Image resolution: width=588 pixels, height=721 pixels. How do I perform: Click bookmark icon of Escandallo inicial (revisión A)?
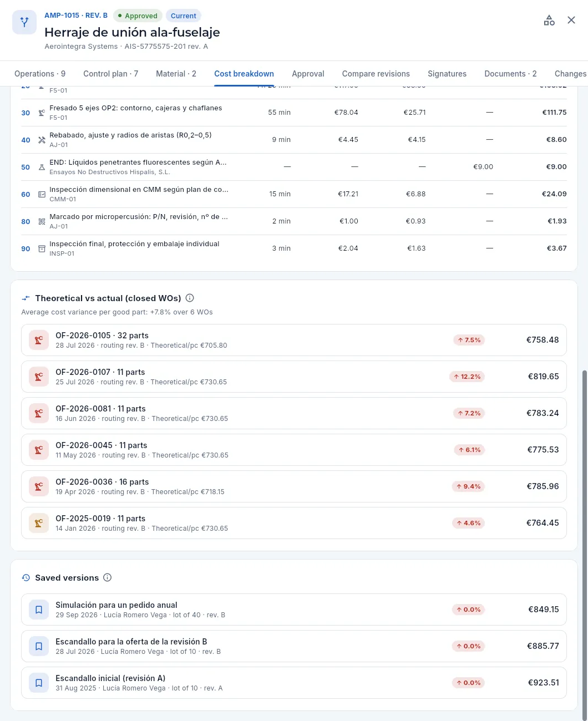click(39, 683)
